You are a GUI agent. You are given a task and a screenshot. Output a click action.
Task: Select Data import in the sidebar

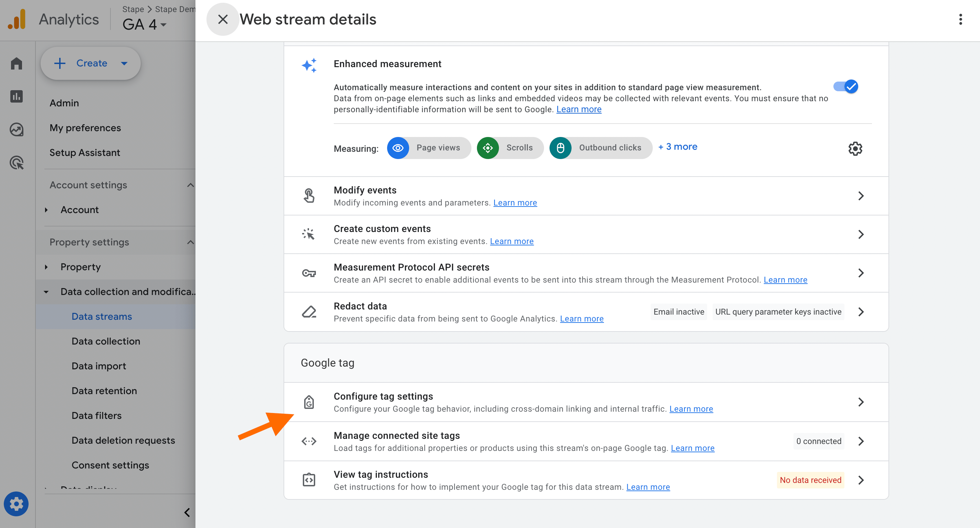click(x=98, y=366)
